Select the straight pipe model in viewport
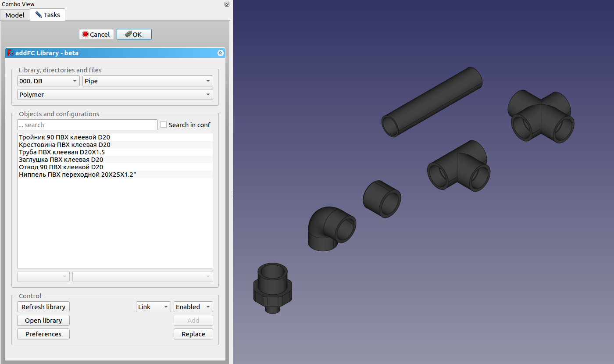The width and height of the screenshot is (614, 364). [x=432, y=103]
